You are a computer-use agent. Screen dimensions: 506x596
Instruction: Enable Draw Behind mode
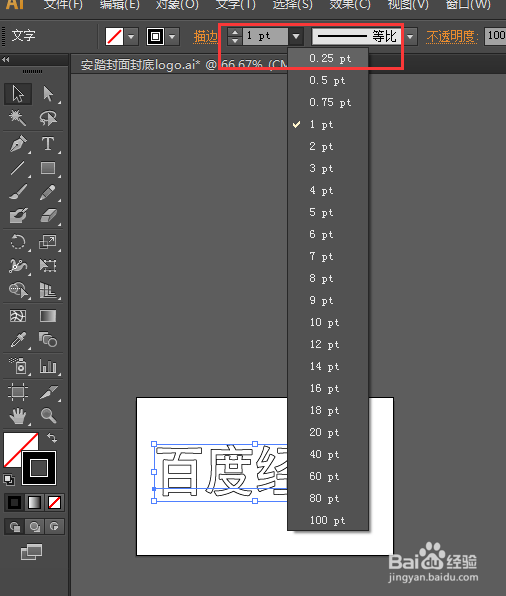point(35,527)
